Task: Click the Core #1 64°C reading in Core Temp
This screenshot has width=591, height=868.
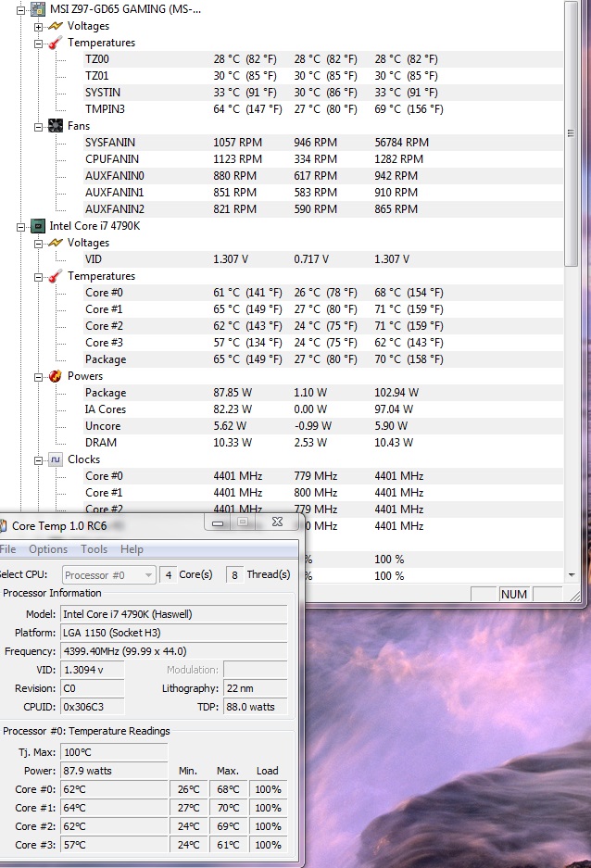Action: click(x=114, y=808)
